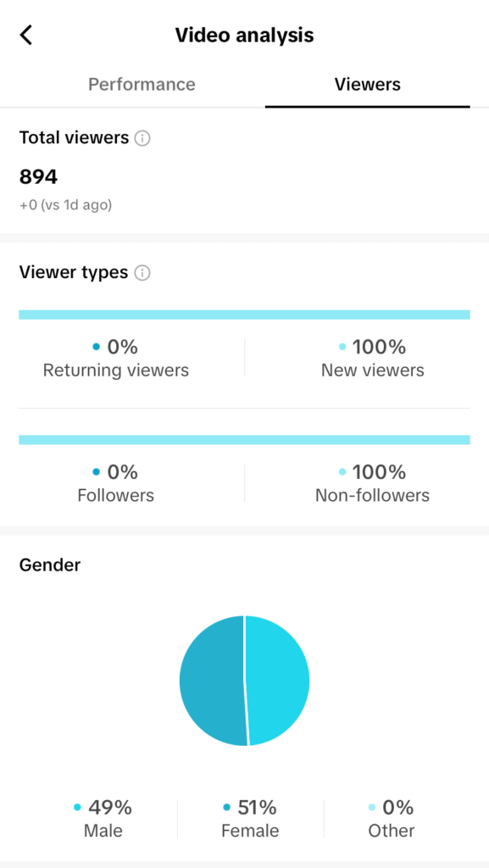This screenshot has width=489, height=868.
Task: Open the Total viewers info tooltip
Action: [143, 138]
